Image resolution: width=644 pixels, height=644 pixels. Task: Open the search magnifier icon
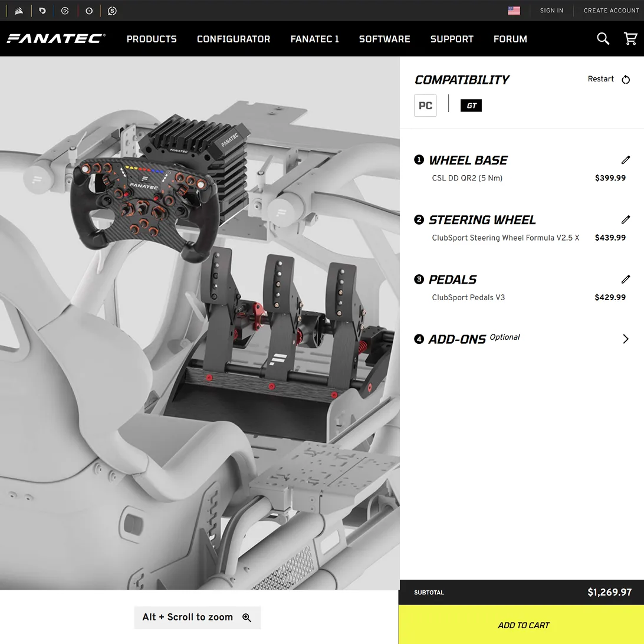click(x=603, y=38)
